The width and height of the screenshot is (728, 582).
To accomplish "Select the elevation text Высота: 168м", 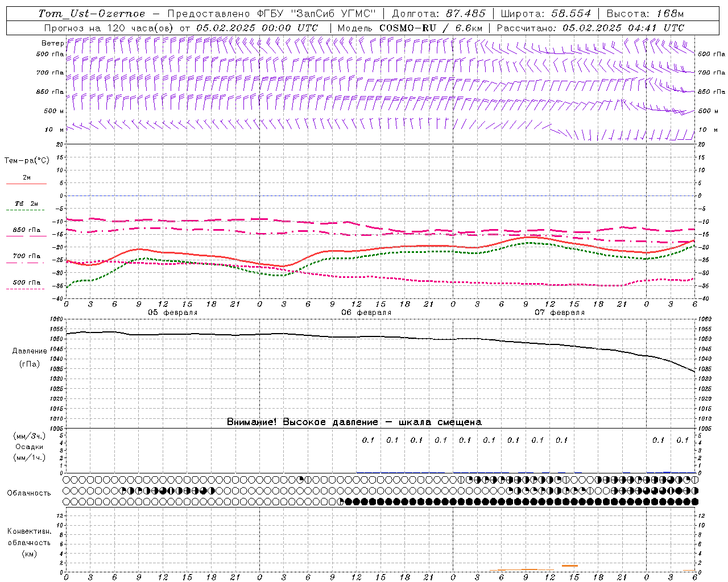I will (645, 14).
